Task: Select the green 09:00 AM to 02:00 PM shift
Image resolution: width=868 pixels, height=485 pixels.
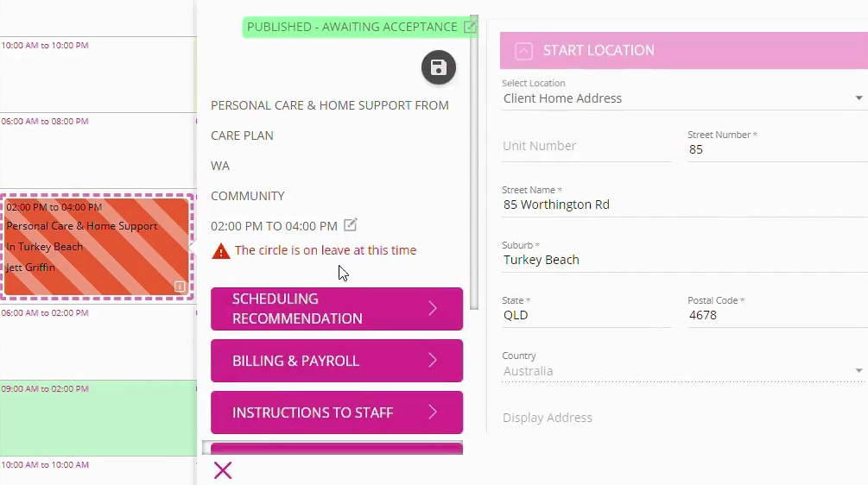Action: tap(98, 418)
